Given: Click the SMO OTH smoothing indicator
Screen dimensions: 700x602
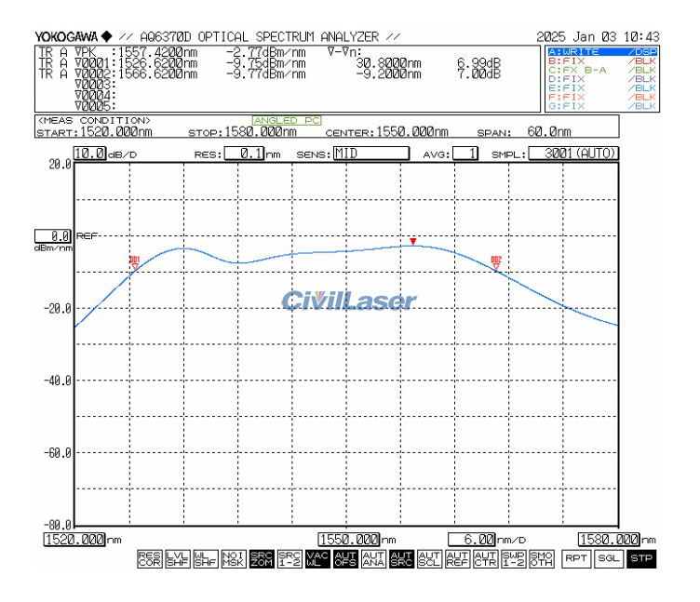Looking at the screenshot, I should coord(542,558).
